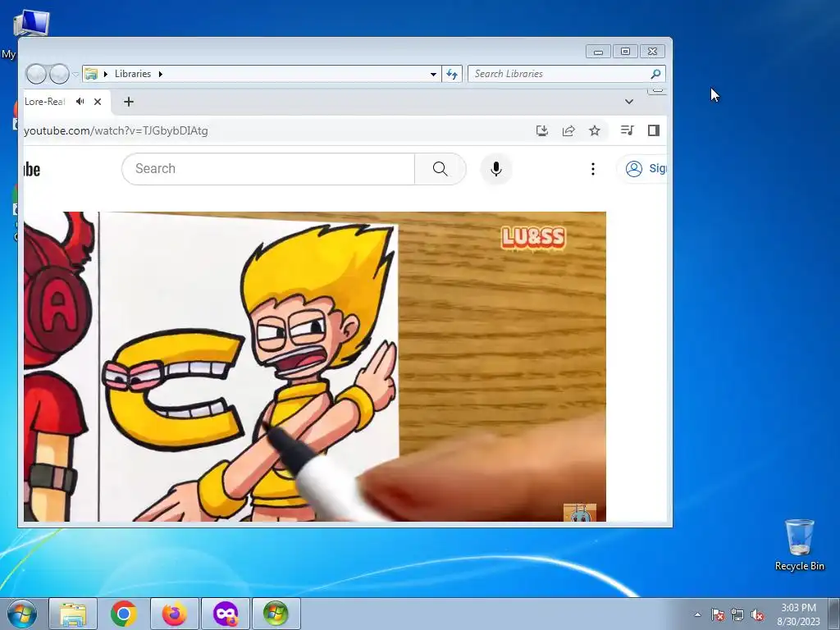This screenshot has height=630, width=840.
Task: Click the clock showing 3:03 PM
Action: (798, 608)
